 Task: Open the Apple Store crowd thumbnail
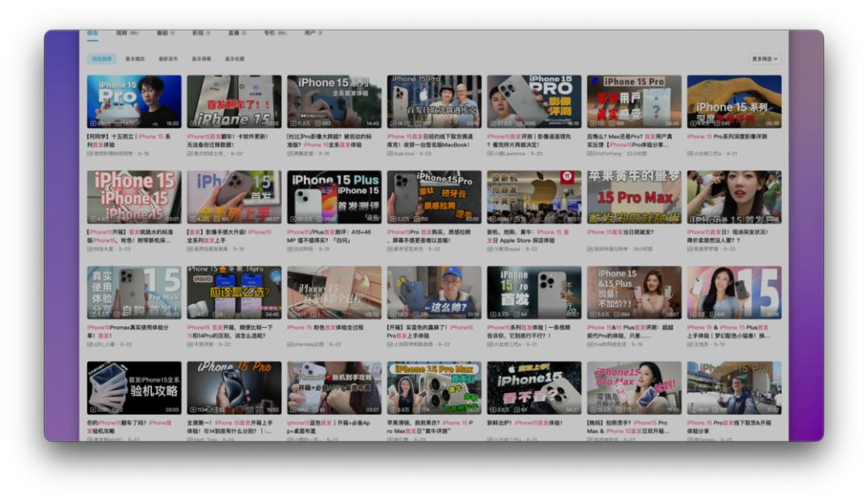(x=534, y=197)
